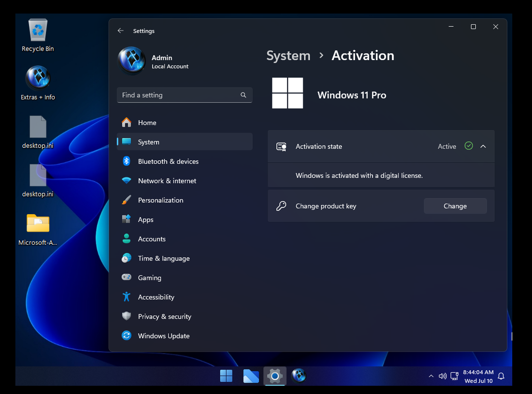Viewport: 532px width, 394px height.
Task: Collapse the Activation state section
Action: [483, 146]
